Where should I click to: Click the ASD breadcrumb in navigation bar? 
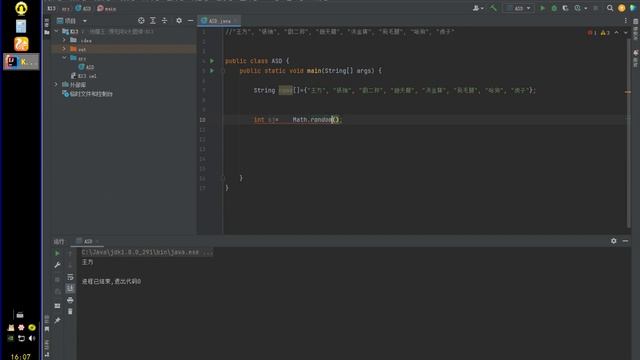(x=83, y=8)
